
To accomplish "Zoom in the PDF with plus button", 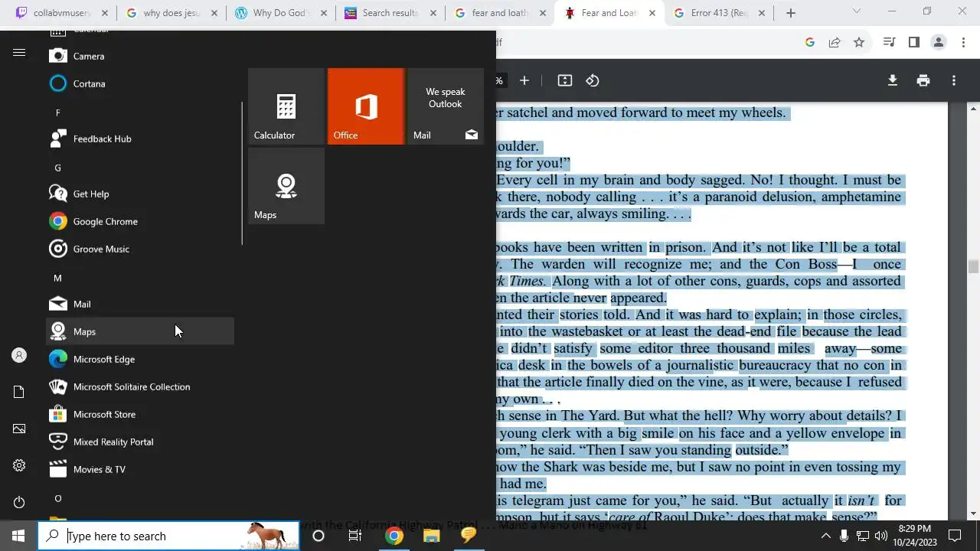I will tap(524, 80).
